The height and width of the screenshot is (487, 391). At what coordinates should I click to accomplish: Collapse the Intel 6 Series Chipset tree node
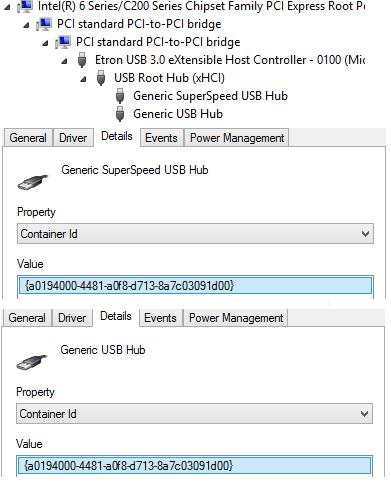(7, 7)
